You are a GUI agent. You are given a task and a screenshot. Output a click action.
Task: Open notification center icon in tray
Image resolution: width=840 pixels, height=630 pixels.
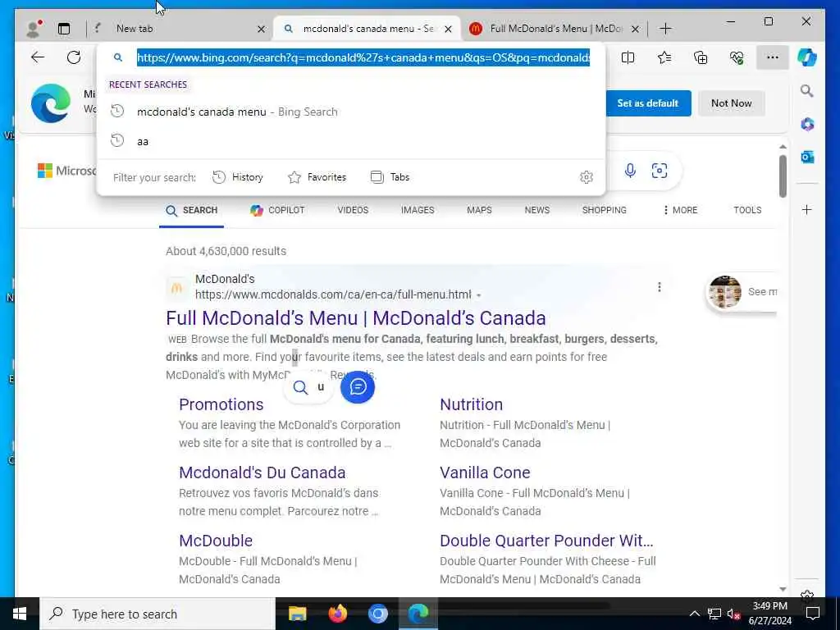pyautogui.click(x=813, y=614)
